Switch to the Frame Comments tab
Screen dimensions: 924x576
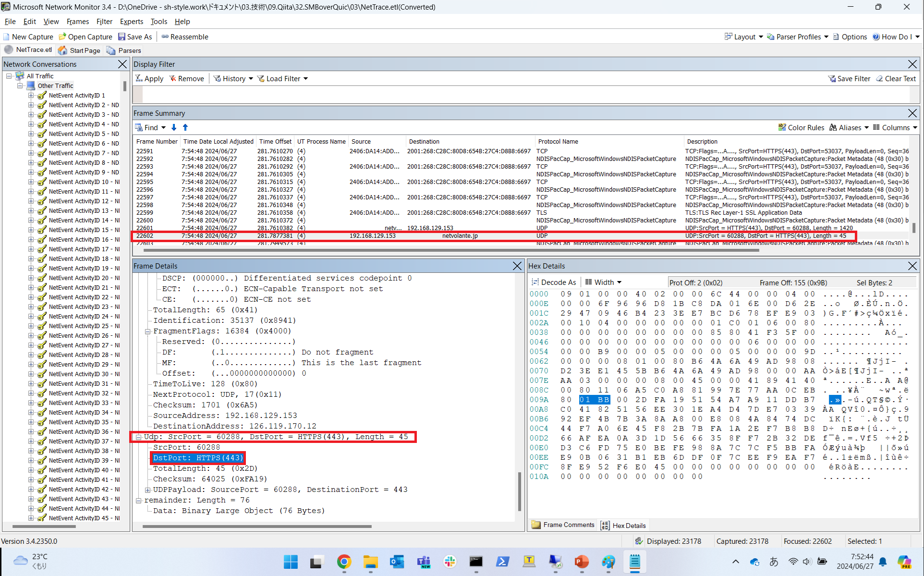click(x=563, y=525)
